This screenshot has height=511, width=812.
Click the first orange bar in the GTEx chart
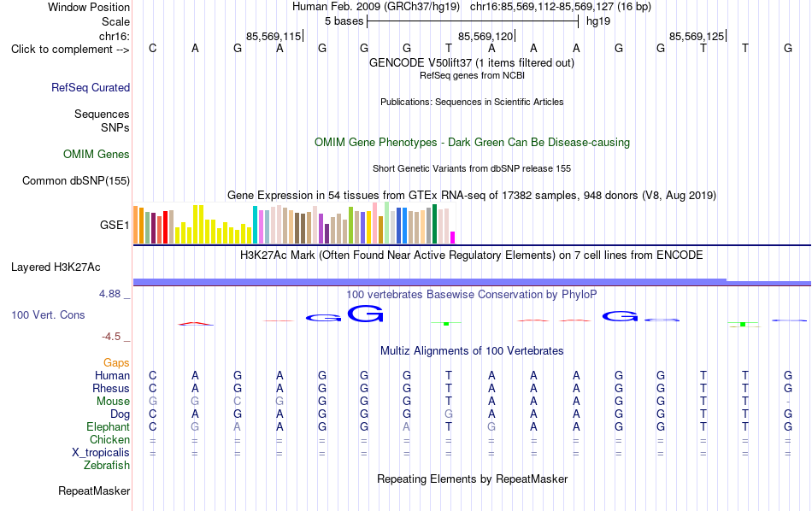pyautogui.click(x=136, y=226)
